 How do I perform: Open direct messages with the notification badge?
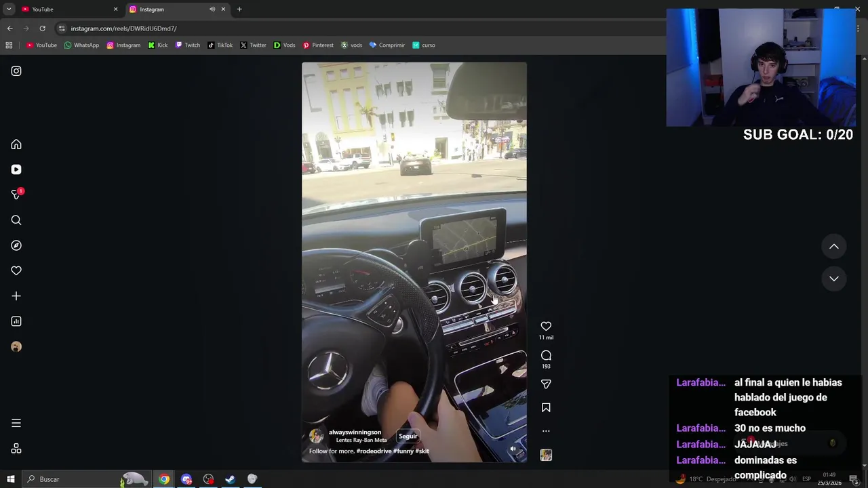click(16, 195)
